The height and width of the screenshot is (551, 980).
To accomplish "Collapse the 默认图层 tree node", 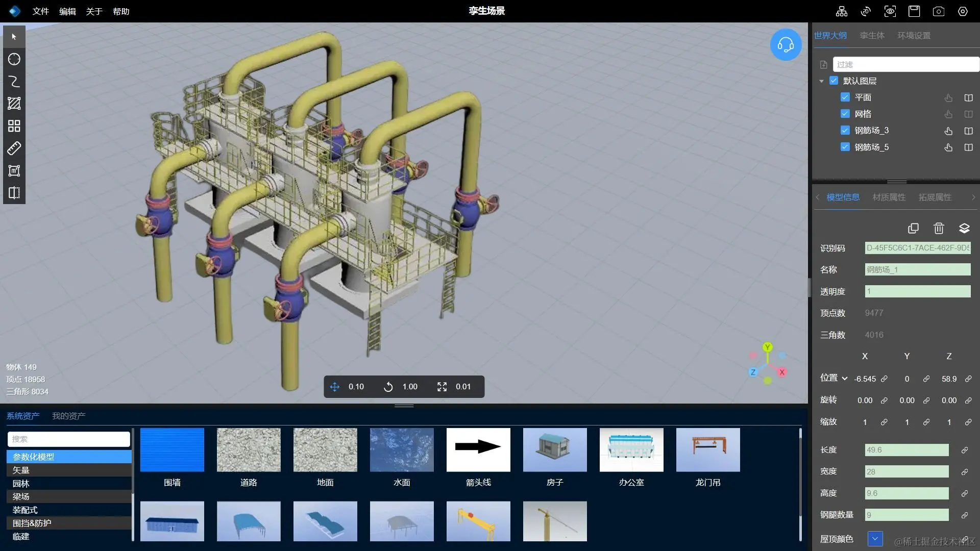I will (821, 81).
